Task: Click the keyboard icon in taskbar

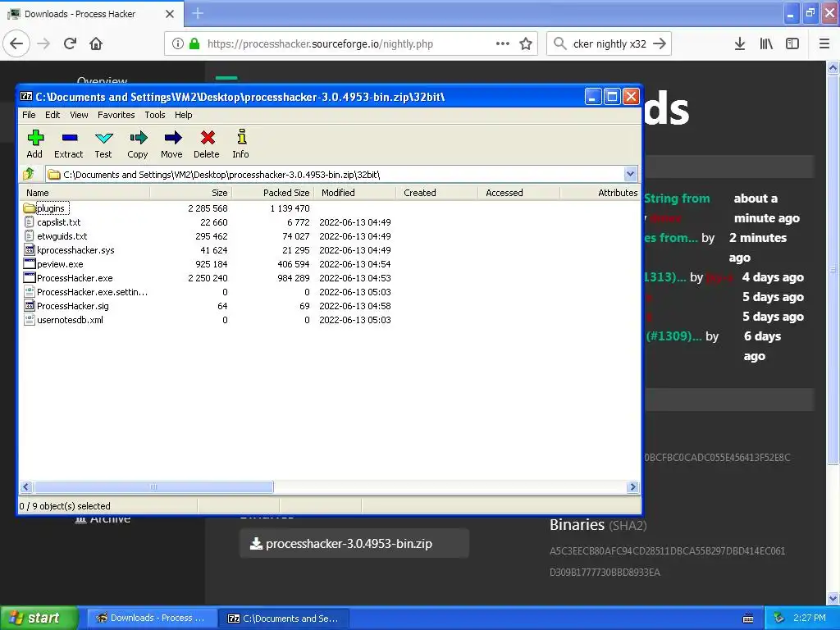Action: (x=748, y=619)
